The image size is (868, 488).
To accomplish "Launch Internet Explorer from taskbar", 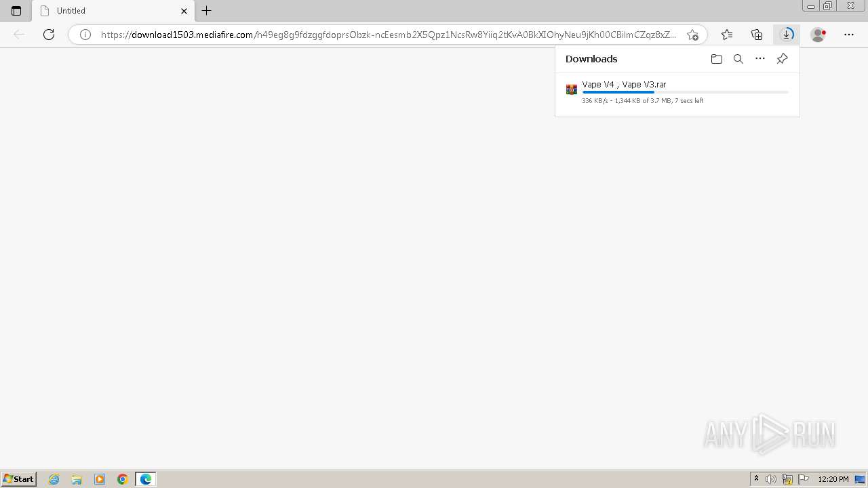I will click(54, 479).
